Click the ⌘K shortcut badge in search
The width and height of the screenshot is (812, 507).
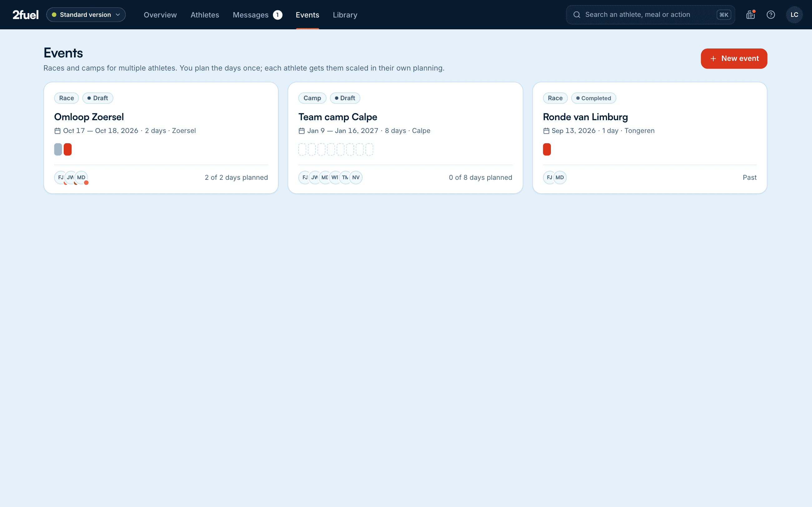(x=724, y=15)
